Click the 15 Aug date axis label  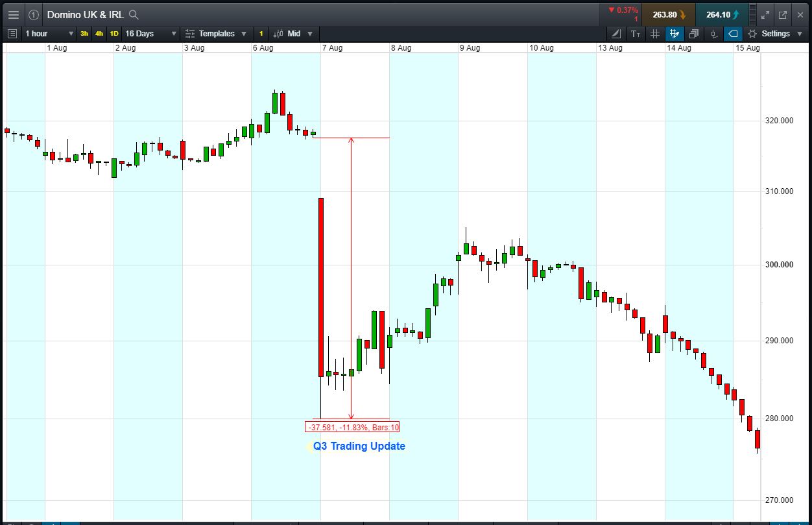(748, 48)
